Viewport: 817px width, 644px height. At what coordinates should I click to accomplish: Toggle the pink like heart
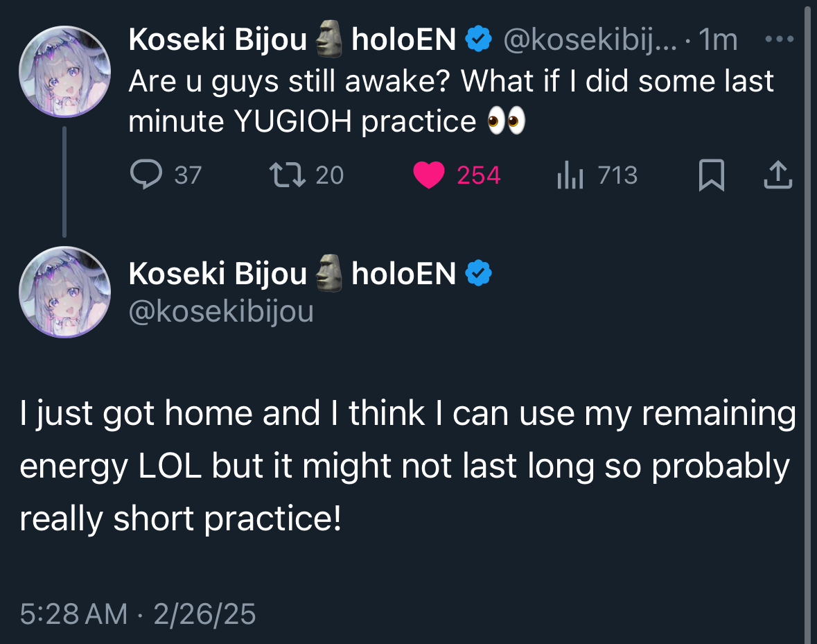pos(428,175)
